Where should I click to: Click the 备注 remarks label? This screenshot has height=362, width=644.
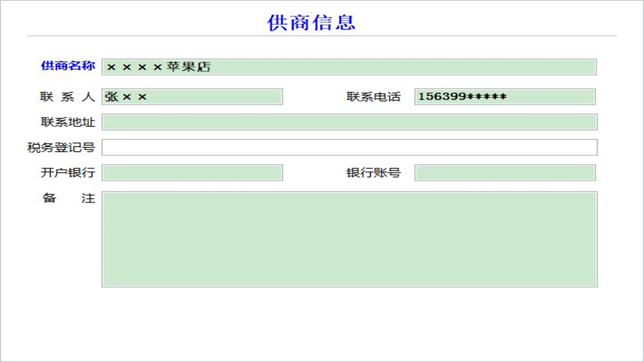click(68, 198)
